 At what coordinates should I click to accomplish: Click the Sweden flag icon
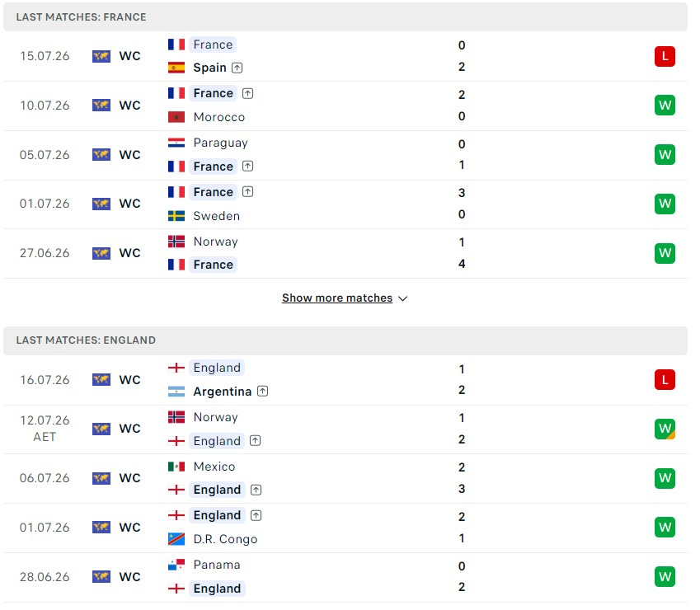pos(176,216)
